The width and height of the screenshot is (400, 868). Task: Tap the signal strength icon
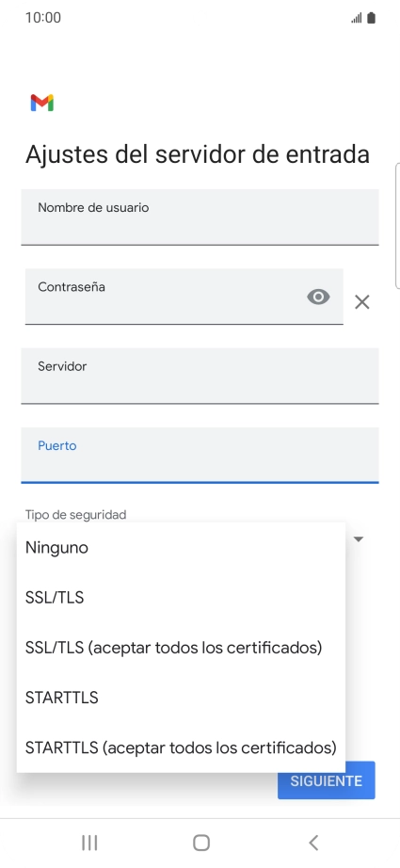(357, 18)
